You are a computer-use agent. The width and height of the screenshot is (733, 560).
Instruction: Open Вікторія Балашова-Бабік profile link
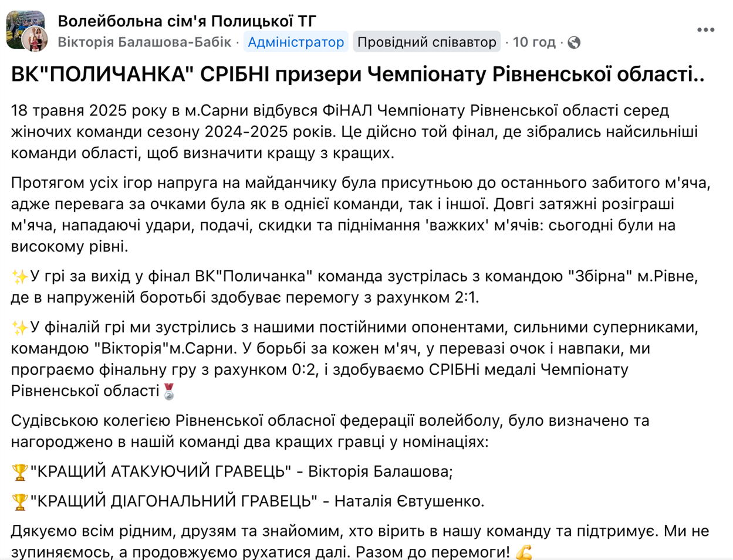coord(144,42)
